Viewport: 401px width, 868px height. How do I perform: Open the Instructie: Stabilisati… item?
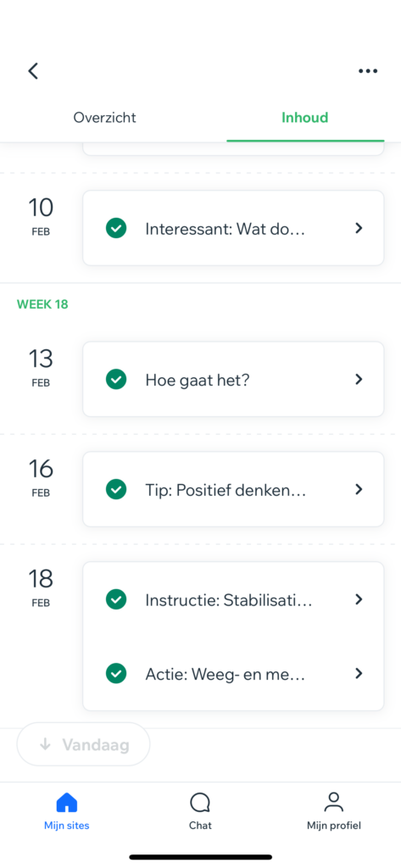(x=233, y=599)
